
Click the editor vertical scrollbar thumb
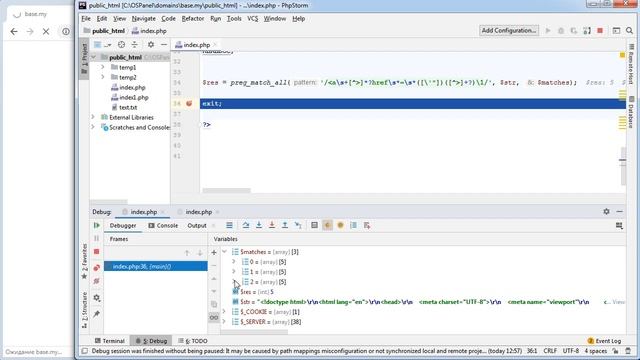click(622, 167)
